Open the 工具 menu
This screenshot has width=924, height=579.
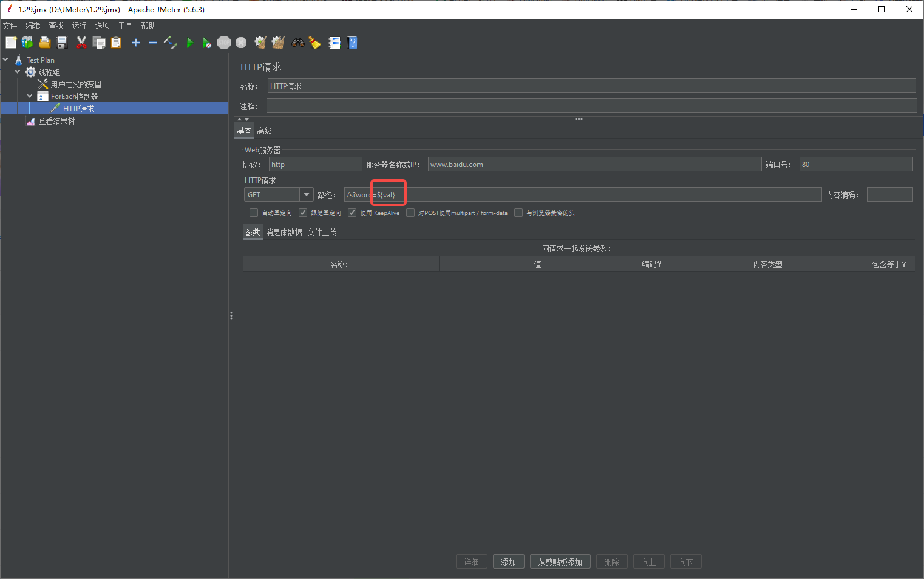[125, 26]
